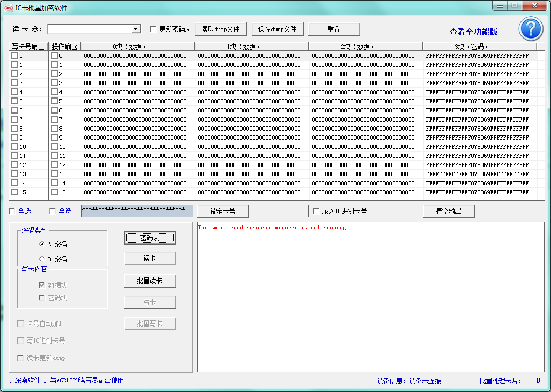551x392 pixels.
Task: Check the 写卡号扇区 box for sector 0
Action: point(14,56)
